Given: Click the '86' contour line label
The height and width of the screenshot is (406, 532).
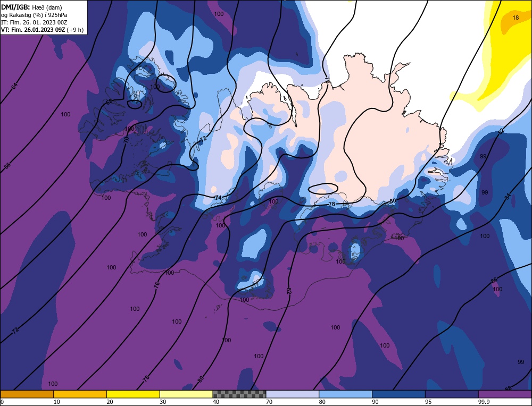Looking at the screenshot, I should click(494, 280).
